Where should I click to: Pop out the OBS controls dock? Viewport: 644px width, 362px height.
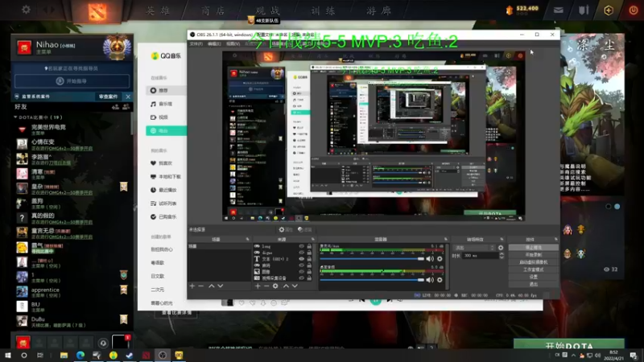555,239
